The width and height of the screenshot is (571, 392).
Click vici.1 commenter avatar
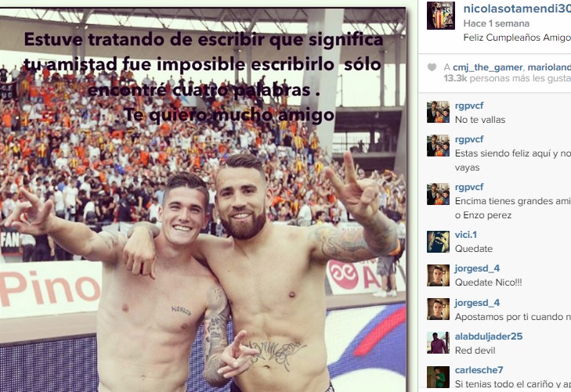pos(438,242)
